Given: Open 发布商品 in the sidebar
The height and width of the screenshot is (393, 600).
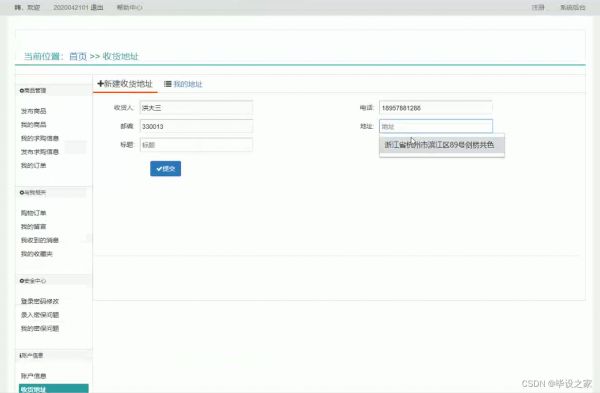Looking at the screenshot, I should pos(33,111).
